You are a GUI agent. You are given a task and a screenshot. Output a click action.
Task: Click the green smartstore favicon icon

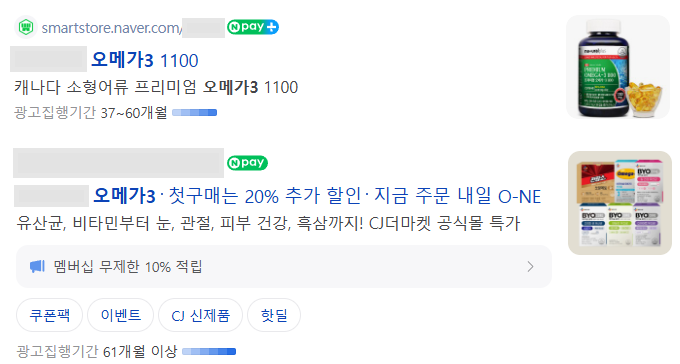26,27
